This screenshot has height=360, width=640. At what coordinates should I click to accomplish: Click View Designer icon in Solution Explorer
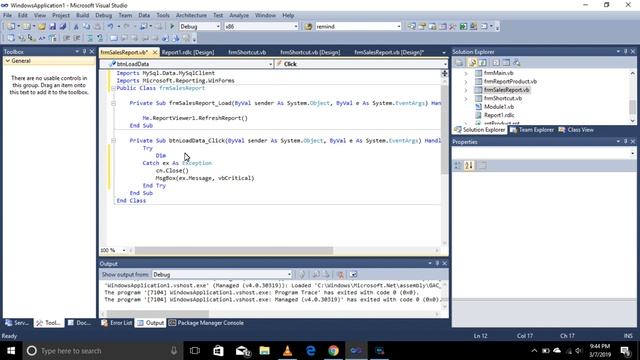tap(506, 63)
